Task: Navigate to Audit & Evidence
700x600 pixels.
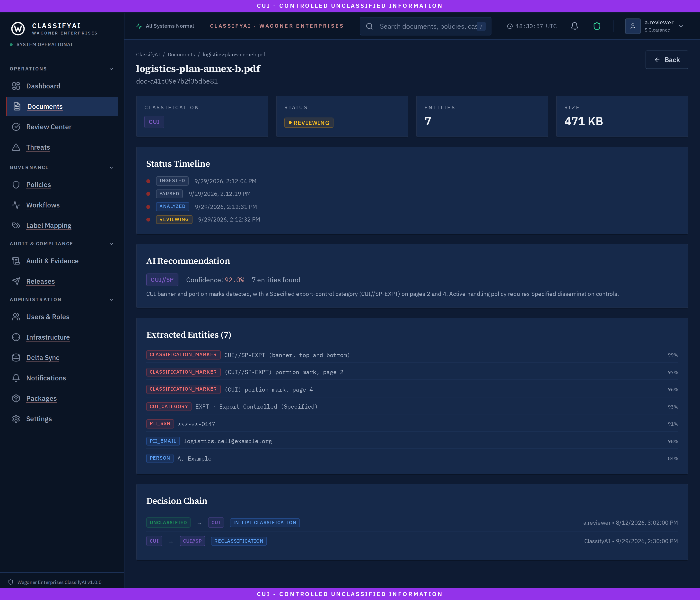Action: (x=62, y=261)
